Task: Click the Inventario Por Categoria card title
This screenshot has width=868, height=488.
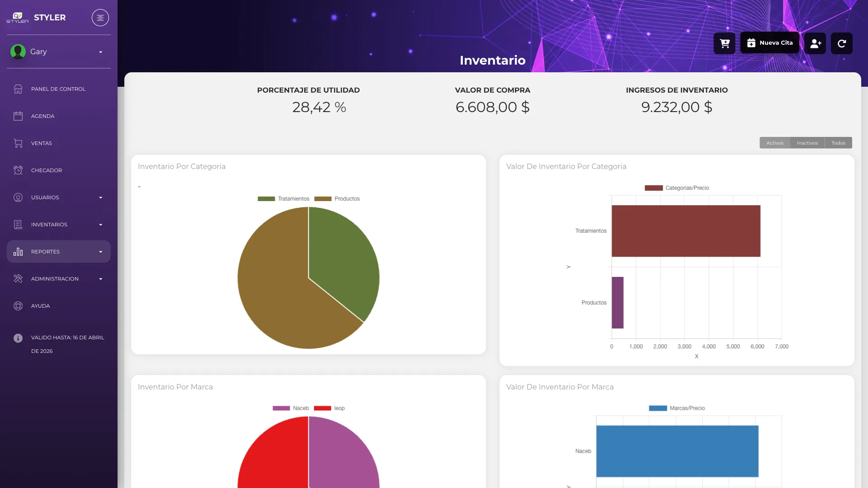Action: (x=182, y=166)
